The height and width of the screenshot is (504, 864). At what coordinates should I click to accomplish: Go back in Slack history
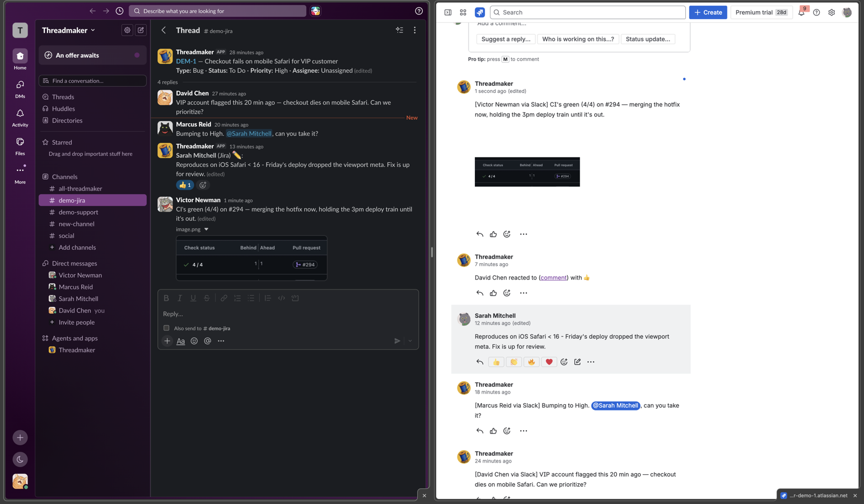(x=92, y=11)
